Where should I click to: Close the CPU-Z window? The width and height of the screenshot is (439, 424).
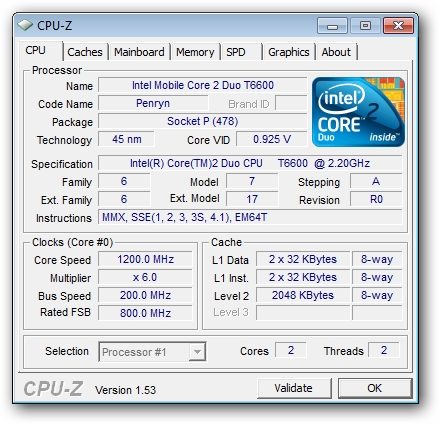(398, 26)
